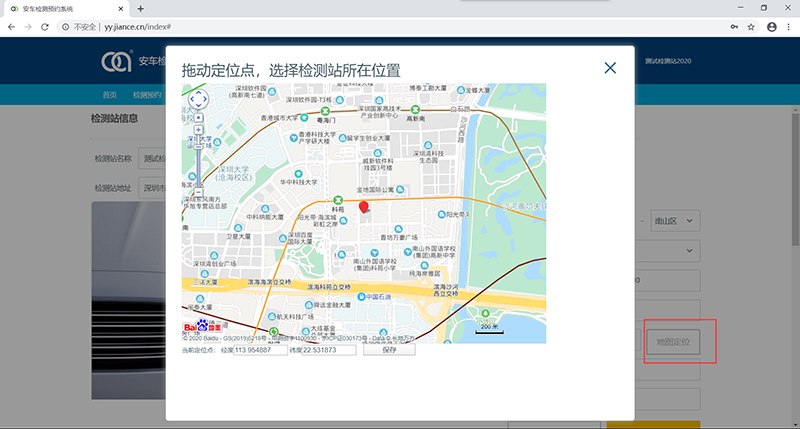The width and height of the screenshot is (800, 429).
Task: Click the 南山外国语学校科苑小学 POI icon
Action: point(374,253)
